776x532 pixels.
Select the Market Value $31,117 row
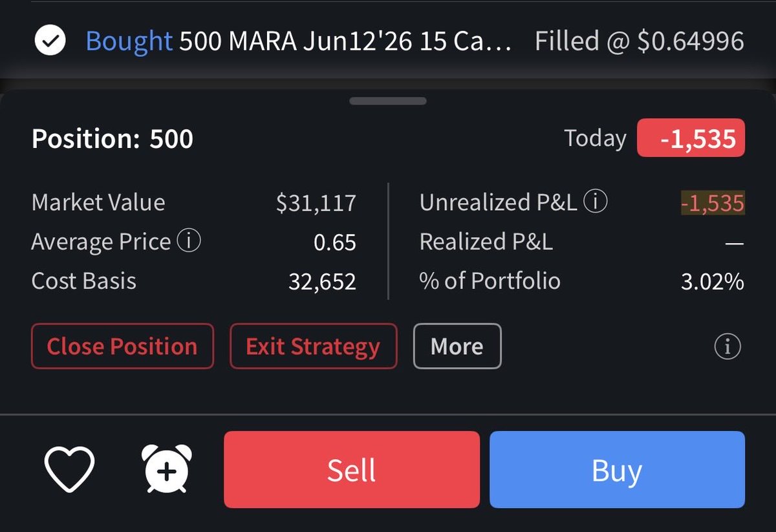[x=194, y=203]
